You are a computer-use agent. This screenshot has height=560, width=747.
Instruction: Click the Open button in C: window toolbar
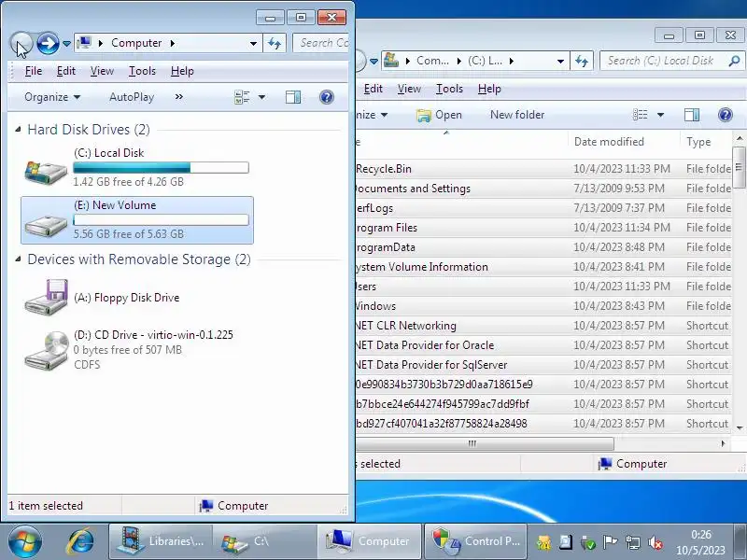(439, 115)
